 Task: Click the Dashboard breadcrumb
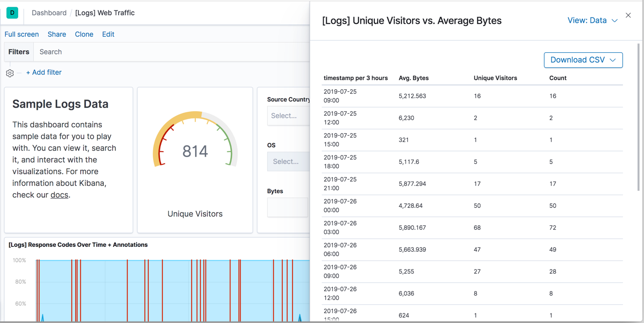[x=49, y=13]
